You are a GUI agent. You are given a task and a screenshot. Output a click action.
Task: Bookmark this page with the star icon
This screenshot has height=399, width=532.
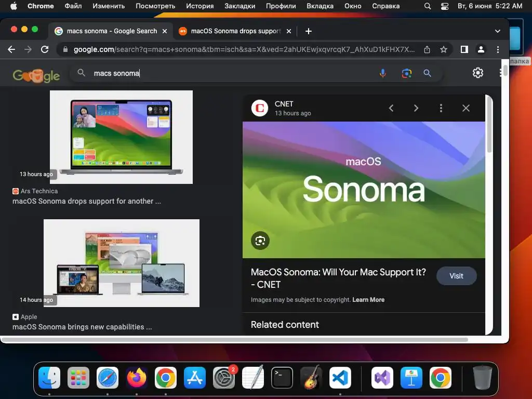pyautogui.click(x=444, y=49)
